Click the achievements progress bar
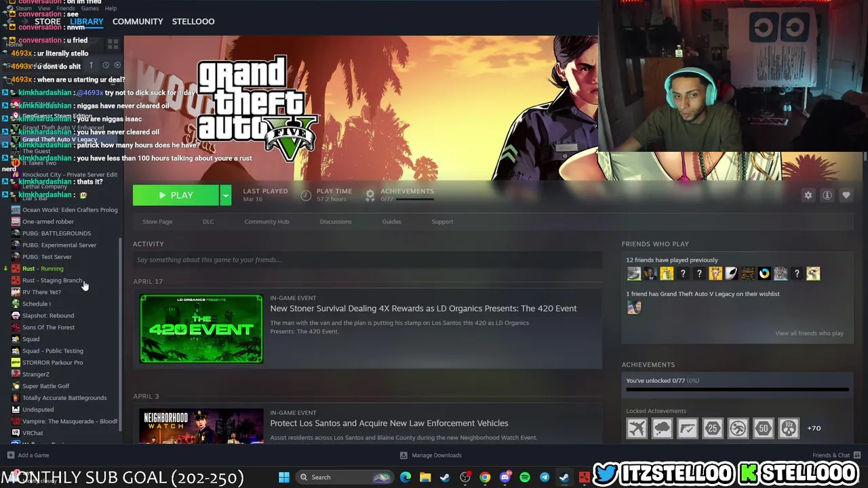Screen dimensions: 868x488 pos(737,390)
